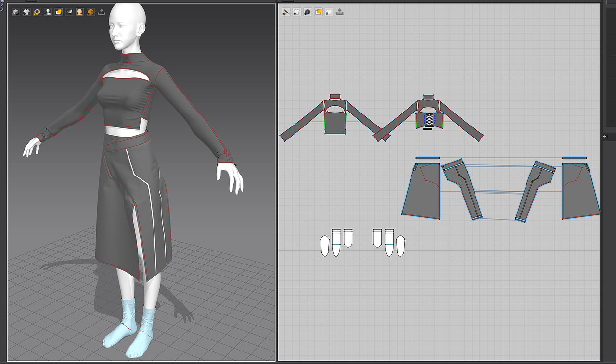Collapse the 2D window toolbar
The image size is (616, 364).
tap(340, 12)
